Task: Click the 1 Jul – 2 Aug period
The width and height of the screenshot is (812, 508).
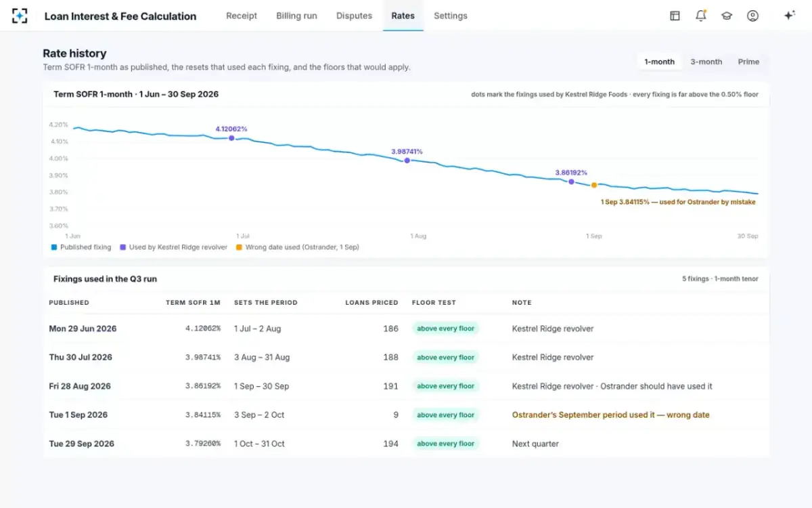Action: (x=257, y=329)
